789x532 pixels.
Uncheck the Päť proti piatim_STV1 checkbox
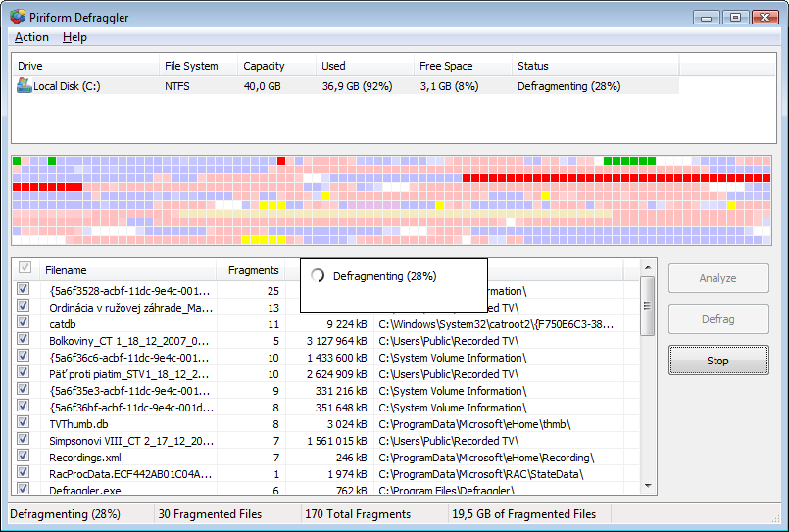coord(23,371)
